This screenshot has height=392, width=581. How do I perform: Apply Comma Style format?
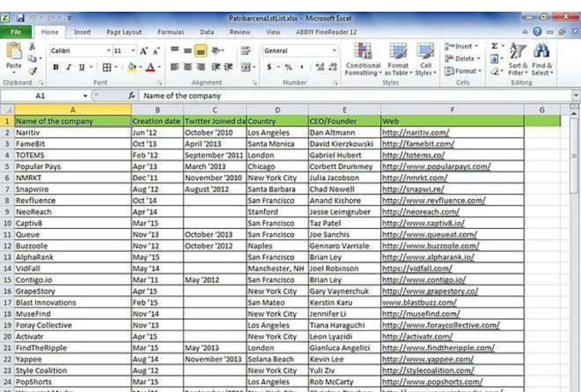point(302,67)
